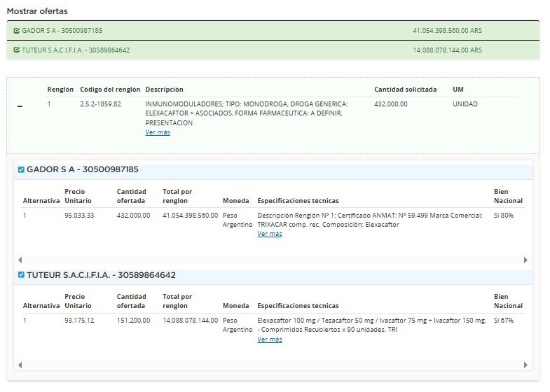
Task: Toggle GADOR S A checkbox in top offers list
Action: pos(17,31)
